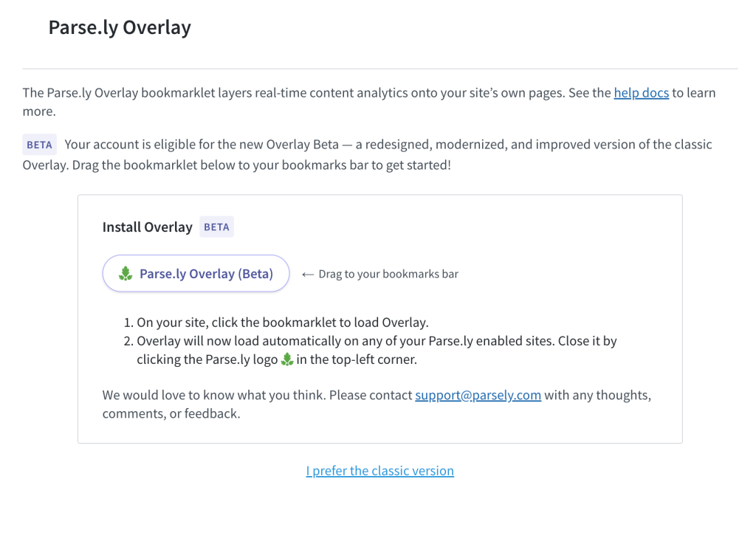756x541 pixels.
Task: Click the list number '2.' marker
Action: coord(128,341)
